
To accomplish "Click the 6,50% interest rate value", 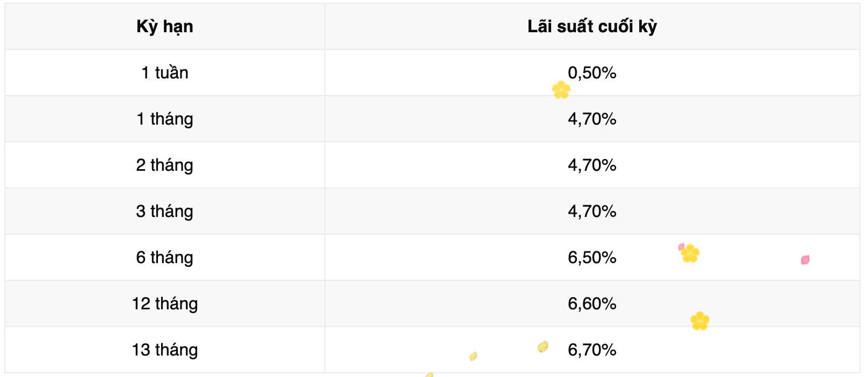I will (592, 257).
